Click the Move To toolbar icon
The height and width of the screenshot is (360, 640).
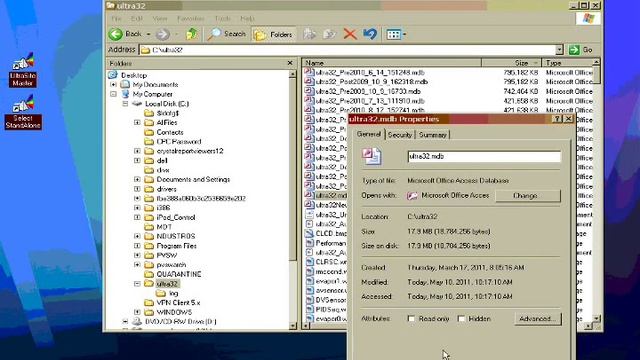(x=309, y=34)
